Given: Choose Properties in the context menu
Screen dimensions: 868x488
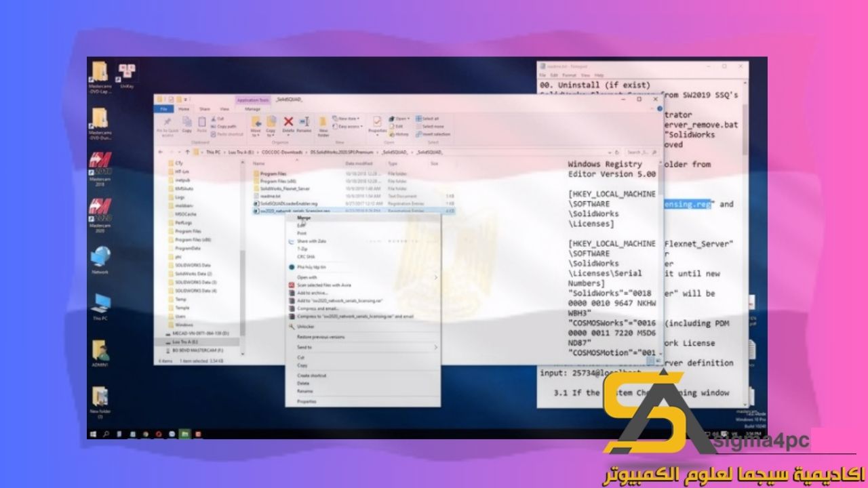Looking at the screenshot, I should pos(363,401).
